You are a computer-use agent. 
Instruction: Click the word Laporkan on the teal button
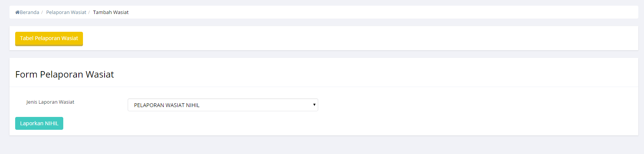click(32, 124)
